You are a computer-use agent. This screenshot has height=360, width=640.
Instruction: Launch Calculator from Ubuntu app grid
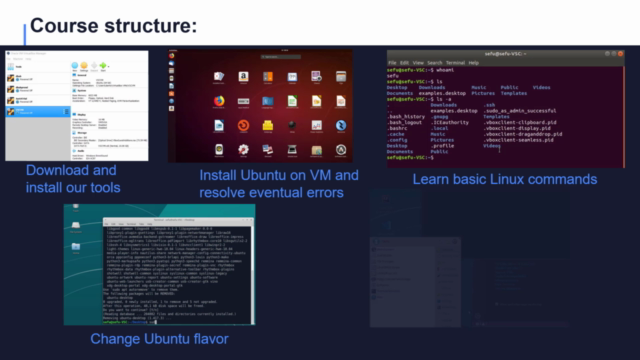pyautogui.click(x=268, y=76)
